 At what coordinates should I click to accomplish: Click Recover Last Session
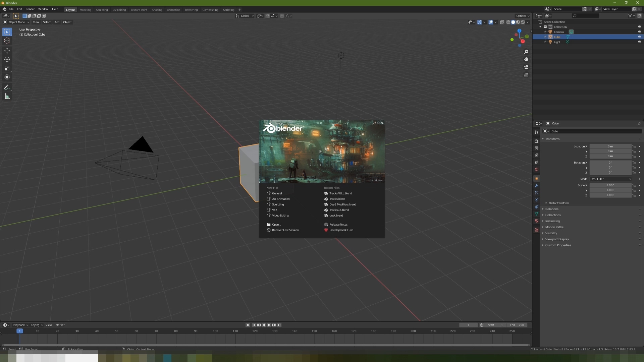pos(285,230)
